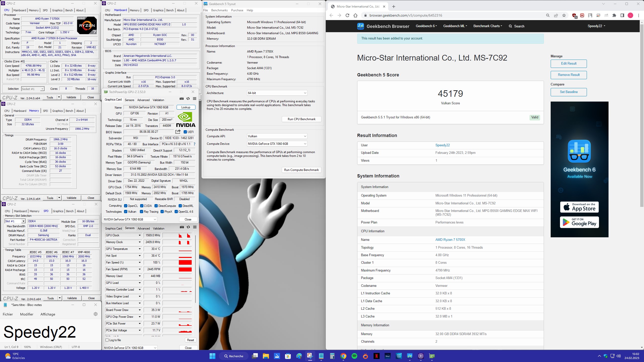Open the Benchmarks menu in Geekbench 5
This screenshot has width=644, height=362.
219,10
